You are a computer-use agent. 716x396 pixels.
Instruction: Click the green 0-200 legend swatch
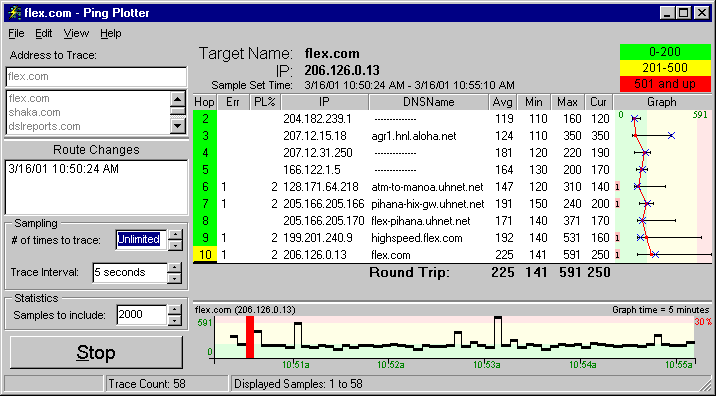[x=665, y=52]
